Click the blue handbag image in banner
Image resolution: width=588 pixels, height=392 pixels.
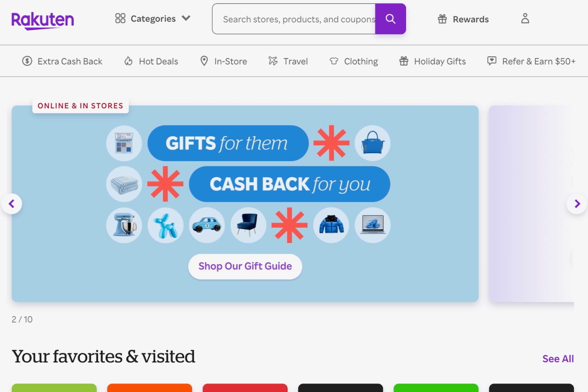(x=373, y=143)
